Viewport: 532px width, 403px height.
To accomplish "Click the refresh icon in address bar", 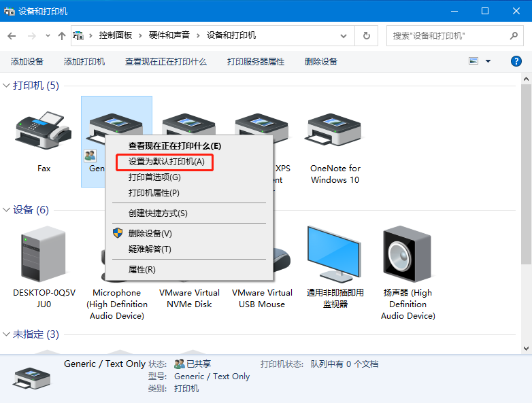I will (x=367, y=35).
